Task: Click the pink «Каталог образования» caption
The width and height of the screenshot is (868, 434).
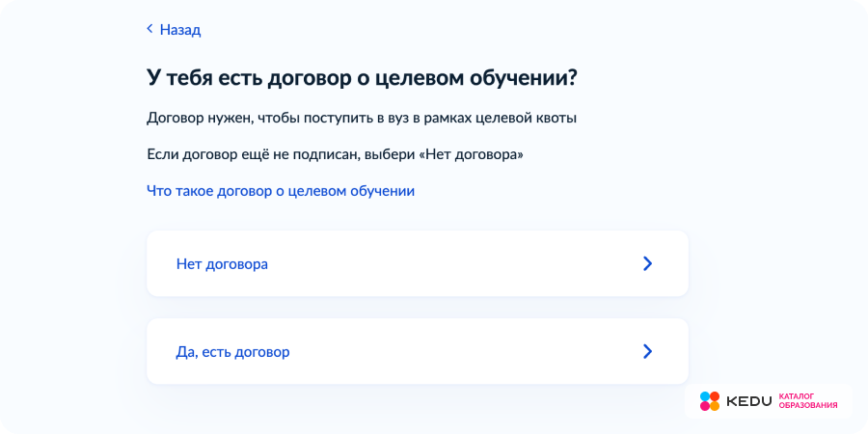Action: pyautogui.click(x=807, y=401)
